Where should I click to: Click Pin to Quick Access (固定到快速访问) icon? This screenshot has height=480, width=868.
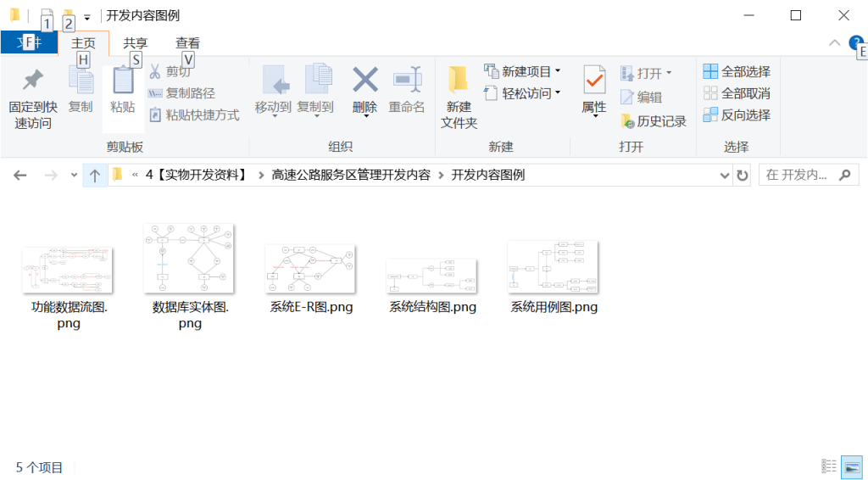(33, 81)
